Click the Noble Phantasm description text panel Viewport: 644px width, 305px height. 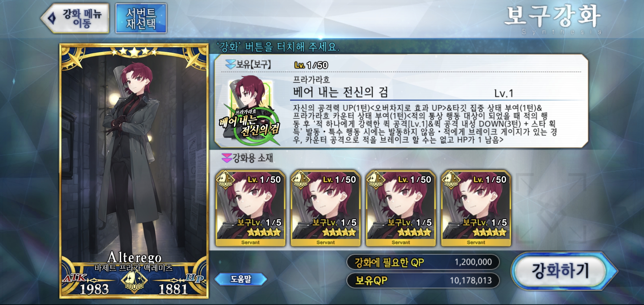click(425, 124)
